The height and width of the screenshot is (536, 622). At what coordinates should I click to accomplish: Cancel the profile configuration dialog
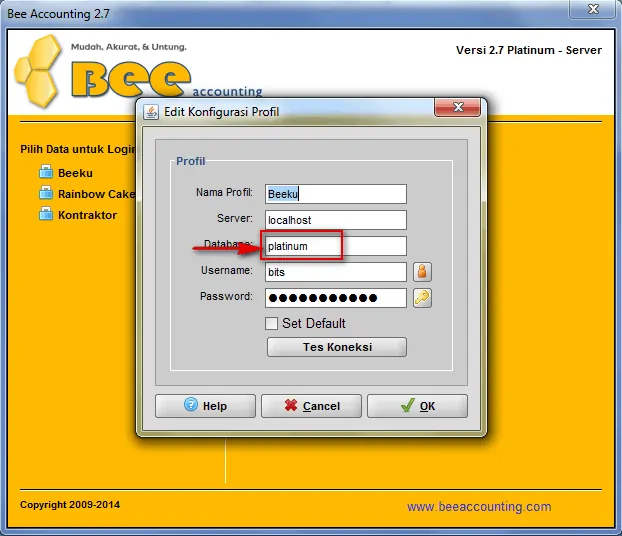point(311,406)
